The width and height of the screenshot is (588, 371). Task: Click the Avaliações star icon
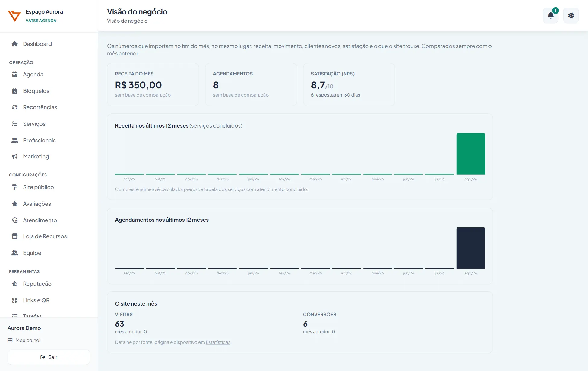pyautogui.click(x=14, y=204)
